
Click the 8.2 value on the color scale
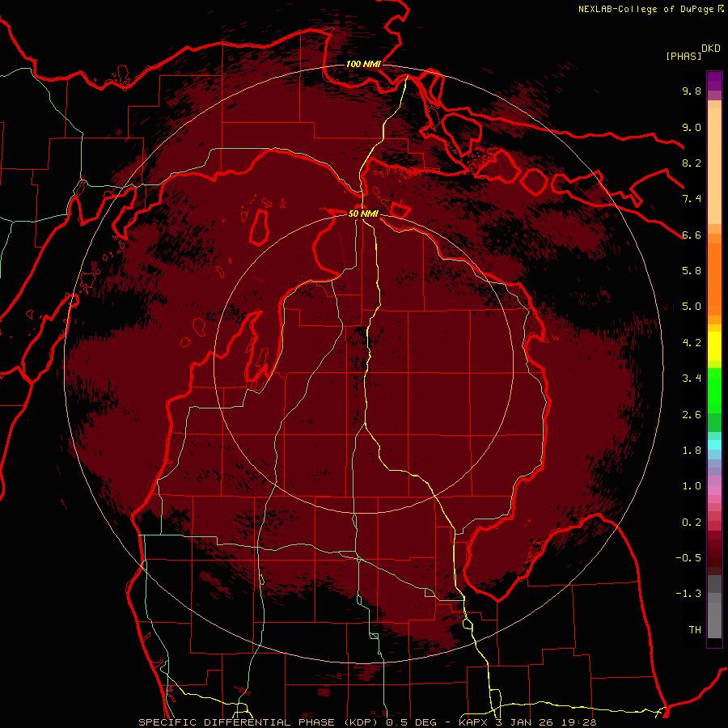[692, 163]
